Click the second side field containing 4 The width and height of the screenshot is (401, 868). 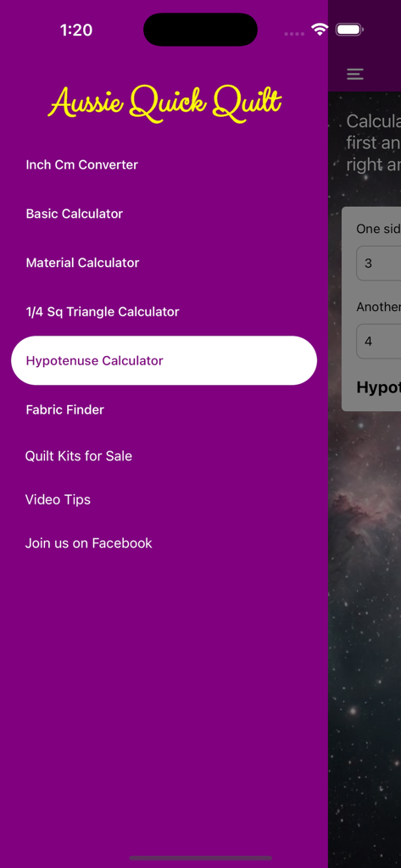coord(379,341)
